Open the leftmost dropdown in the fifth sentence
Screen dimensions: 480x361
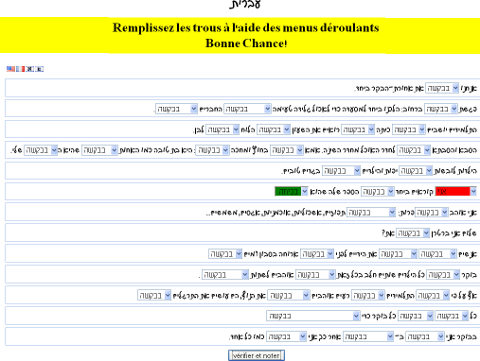pos(341,171)
